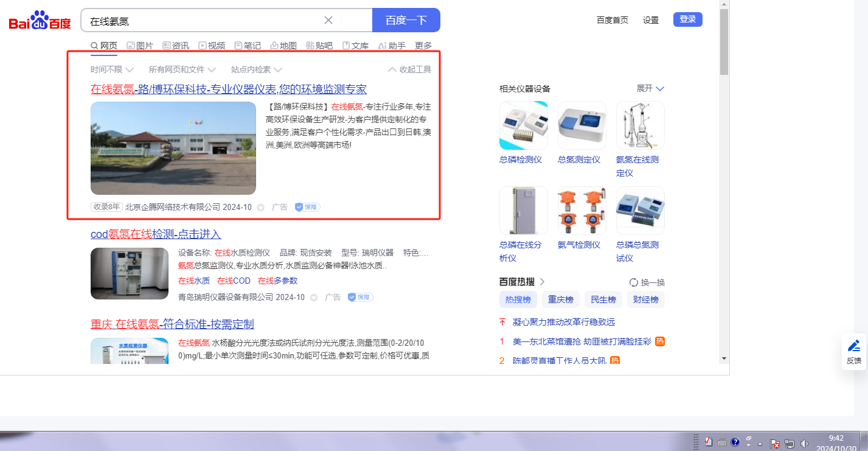Click the 百度一下 search button
This screenshot has height=451, width=868.
coord(406,20)
